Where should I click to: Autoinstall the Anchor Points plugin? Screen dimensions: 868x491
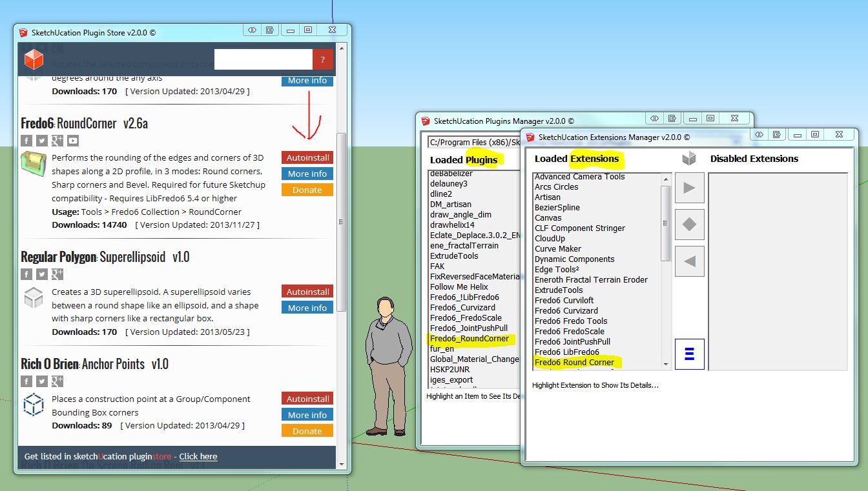(x=307, y=399)
